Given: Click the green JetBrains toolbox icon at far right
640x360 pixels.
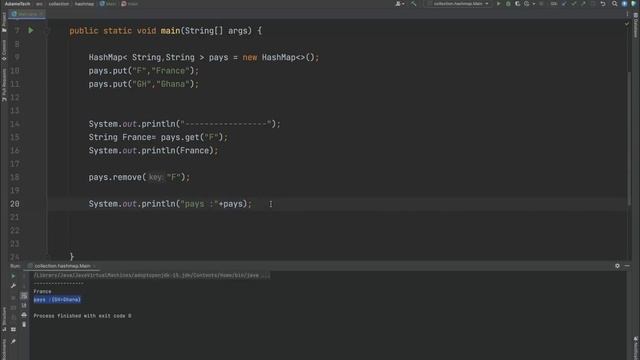Looking at the screenshot, I should pyautogui.click(x=634, y=4).
